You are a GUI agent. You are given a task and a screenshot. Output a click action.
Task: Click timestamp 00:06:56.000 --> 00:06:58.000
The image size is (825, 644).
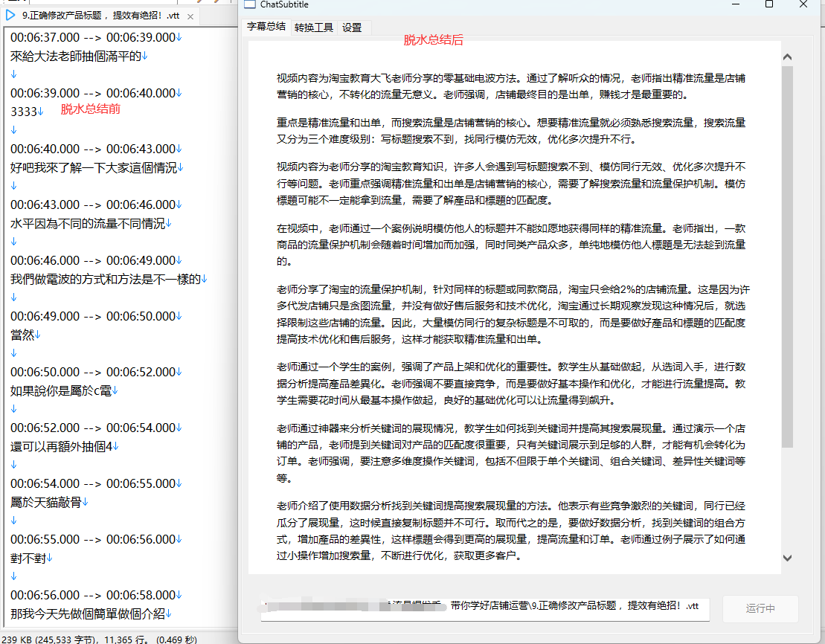[92, 595]
